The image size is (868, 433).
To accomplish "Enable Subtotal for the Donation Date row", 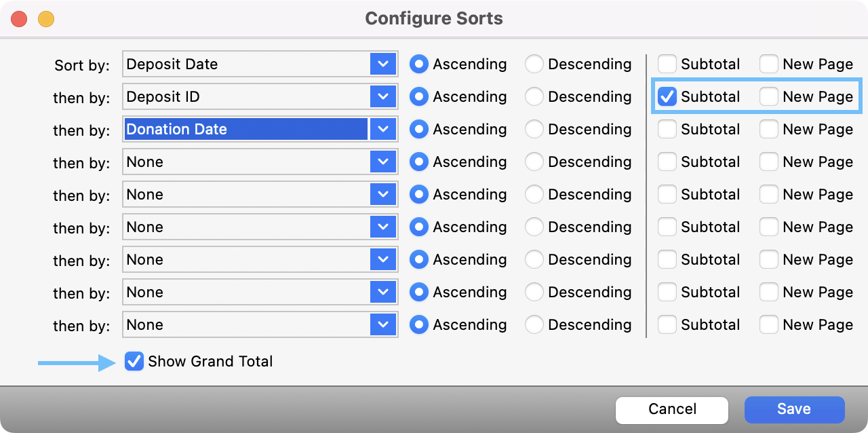I will 667,130.
